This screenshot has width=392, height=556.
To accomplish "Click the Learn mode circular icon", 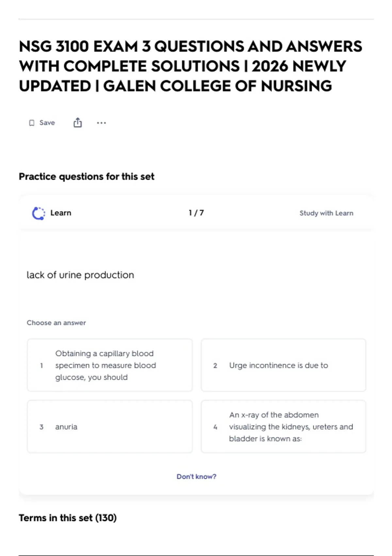I will coord(39,213).
